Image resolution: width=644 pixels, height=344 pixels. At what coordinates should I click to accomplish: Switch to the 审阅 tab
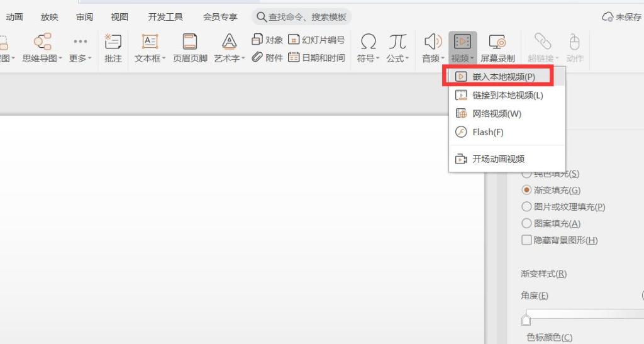click(84, 17)
